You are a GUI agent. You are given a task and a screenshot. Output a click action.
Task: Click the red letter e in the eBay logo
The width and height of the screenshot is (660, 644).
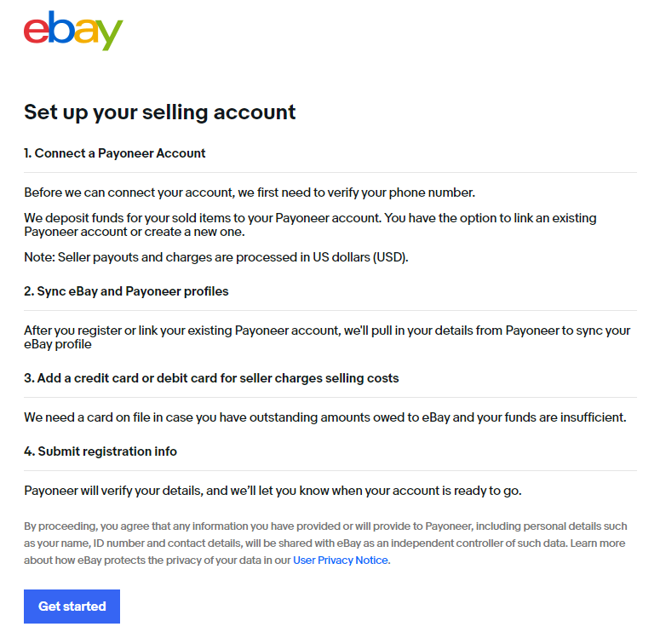[37, 31]
